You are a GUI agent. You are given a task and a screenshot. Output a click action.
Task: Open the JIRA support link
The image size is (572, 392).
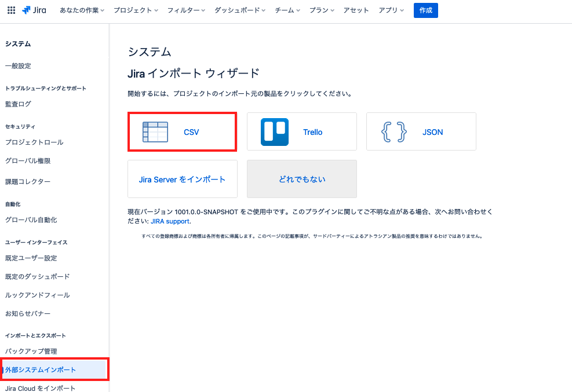point(170,221)
